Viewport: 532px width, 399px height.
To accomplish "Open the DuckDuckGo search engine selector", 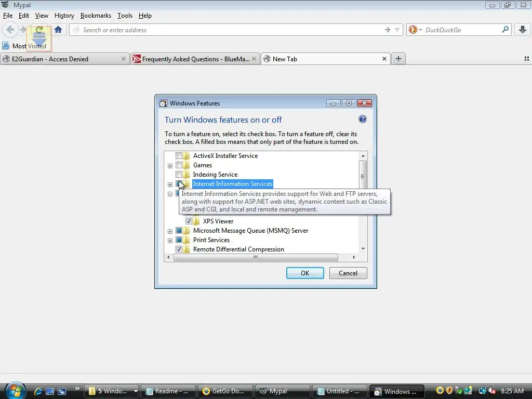I will (415, 30).
